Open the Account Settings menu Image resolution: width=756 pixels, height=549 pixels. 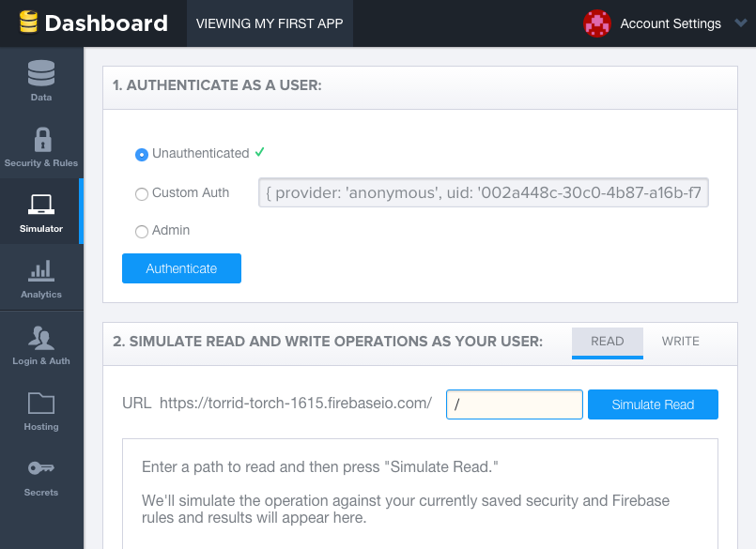[x=671, y=23]
